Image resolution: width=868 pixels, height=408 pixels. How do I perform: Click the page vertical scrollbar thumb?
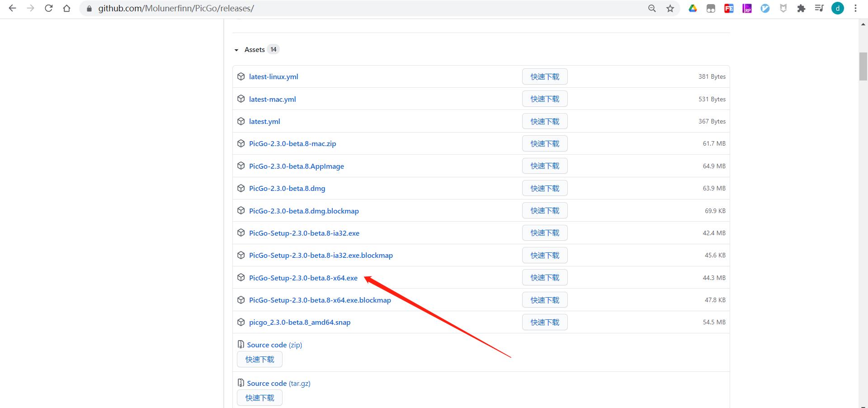[863, 66]
